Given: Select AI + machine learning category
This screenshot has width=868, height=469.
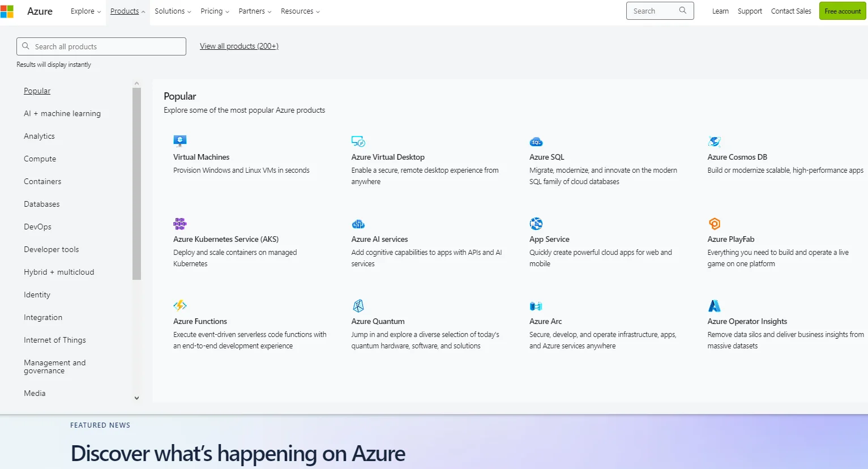Looking at the screenshot, I should point(62,113).
